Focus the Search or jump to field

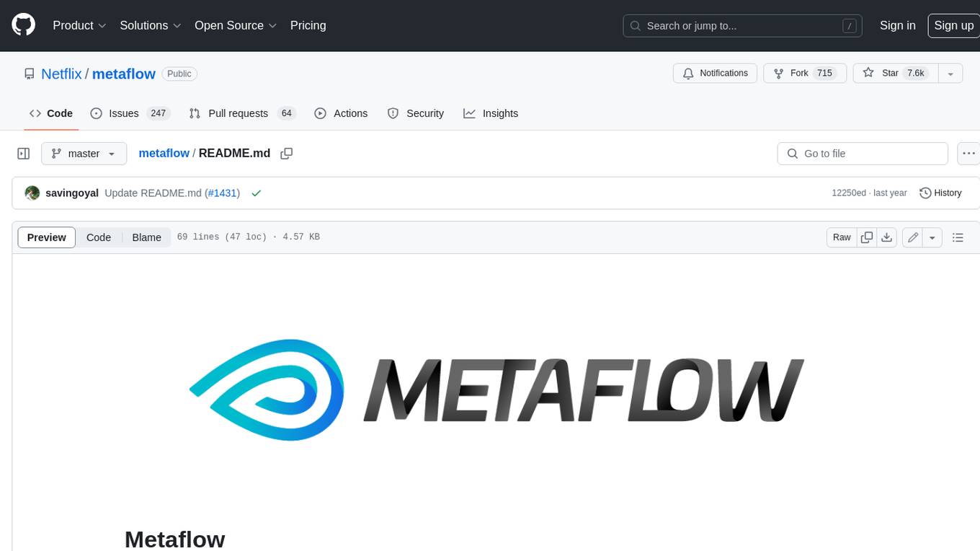pyautogui.click(x=744, y=26)
